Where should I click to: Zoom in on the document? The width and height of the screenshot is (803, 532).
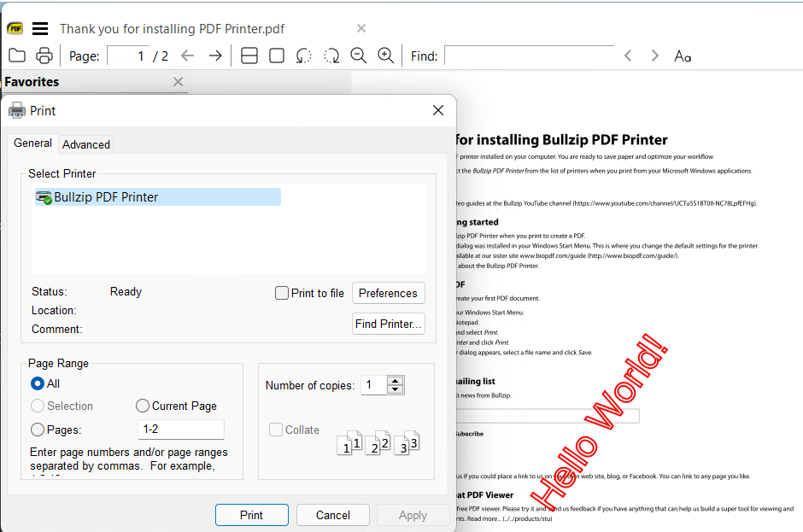click(x=386, y=56)
